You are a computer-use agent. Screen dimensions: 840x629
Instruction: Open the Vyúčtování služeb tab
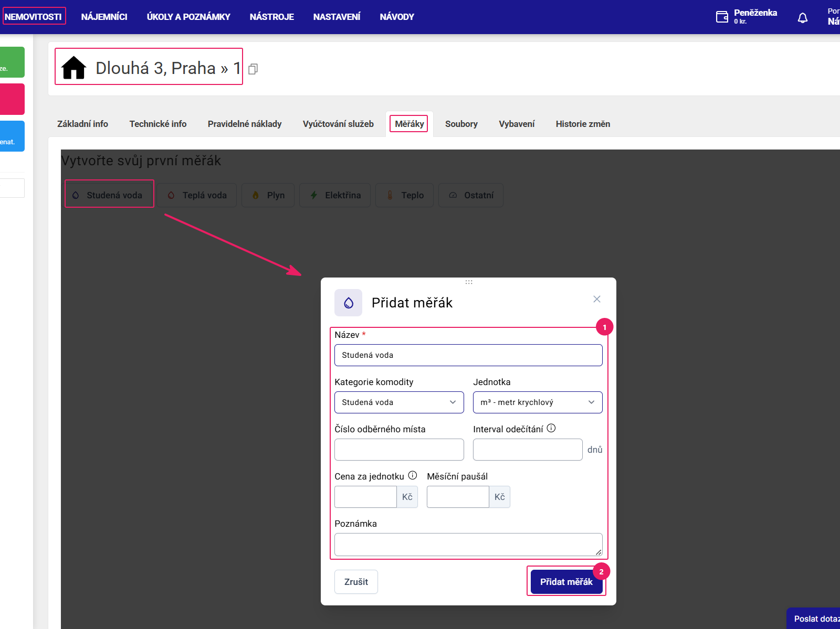tap(338, 124)
